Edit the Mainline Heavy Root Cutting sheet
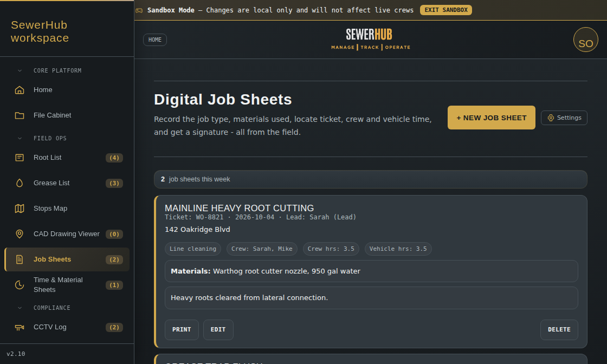The image size is (607, 364). (218, 329)
